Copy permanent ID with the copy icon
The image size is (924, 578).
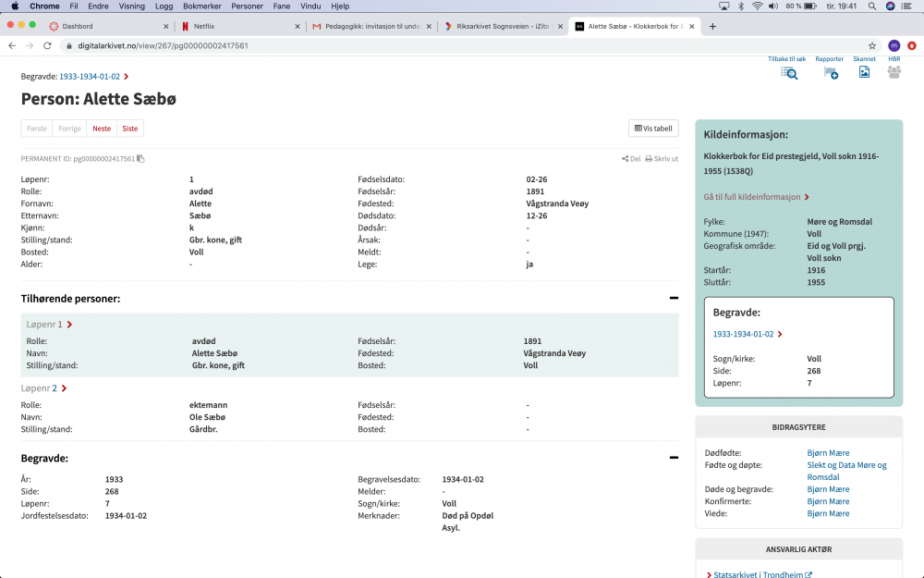coord(140,159)
